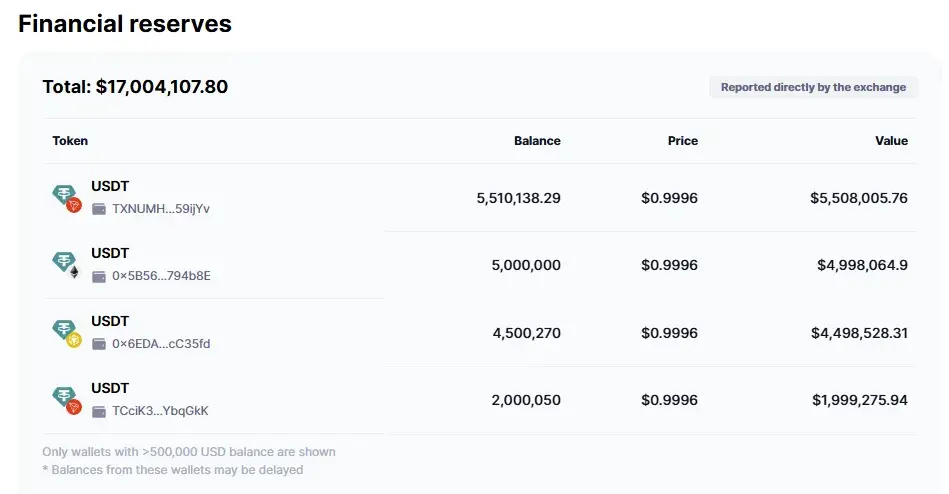This screenshot has height=494, width=949.
Task: Select the 4,500,270 balance cell
Action: point(527,333)
